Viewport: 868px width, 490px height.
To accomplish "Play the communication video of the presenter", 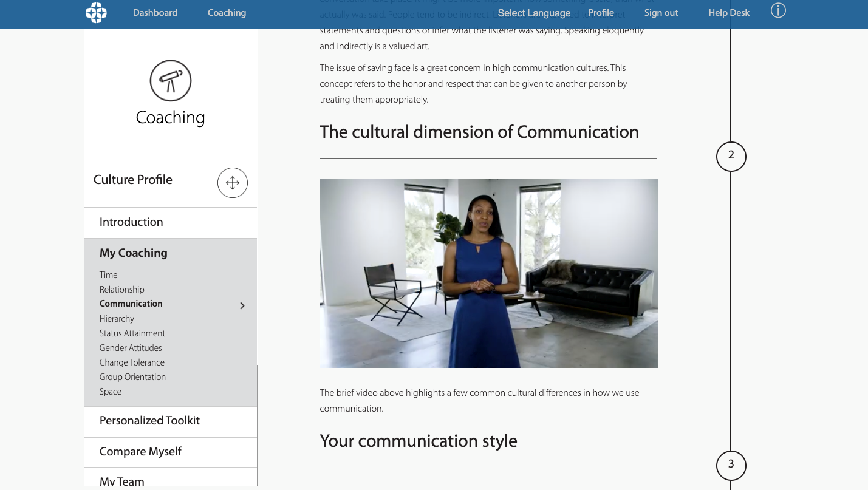I will click(488, 273).
